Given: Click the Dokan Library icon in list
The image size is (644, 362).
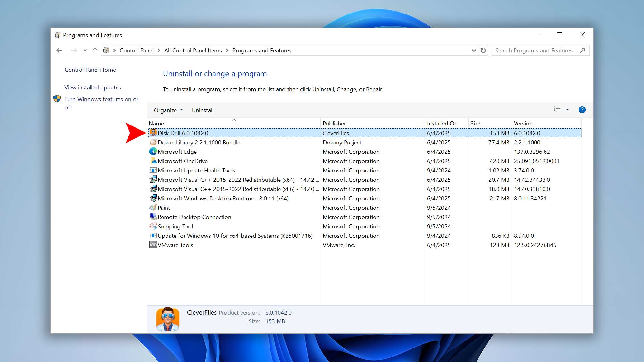Looking at the screenshot, I should tap(153, 142).
